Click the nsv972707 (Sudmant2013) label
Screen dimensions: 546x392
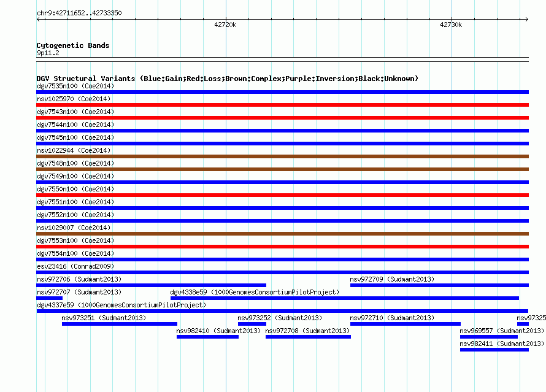point(79,292)
